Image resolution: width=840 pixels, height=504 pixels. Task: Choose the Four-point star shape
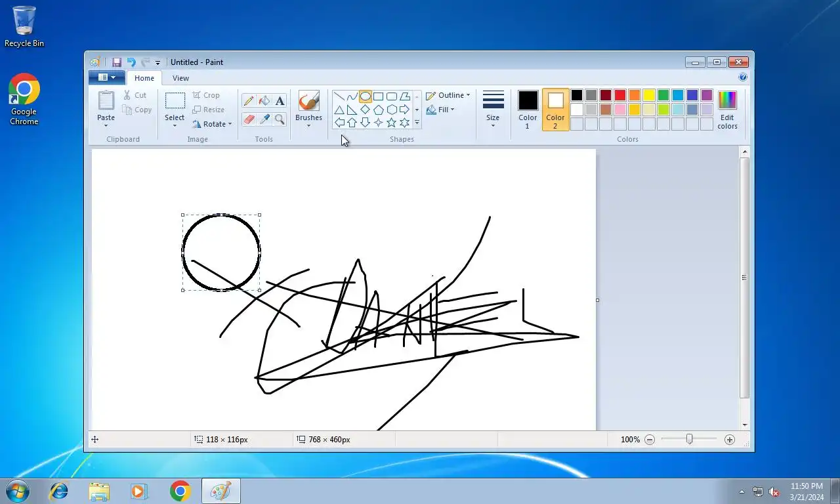coord(379,123)
